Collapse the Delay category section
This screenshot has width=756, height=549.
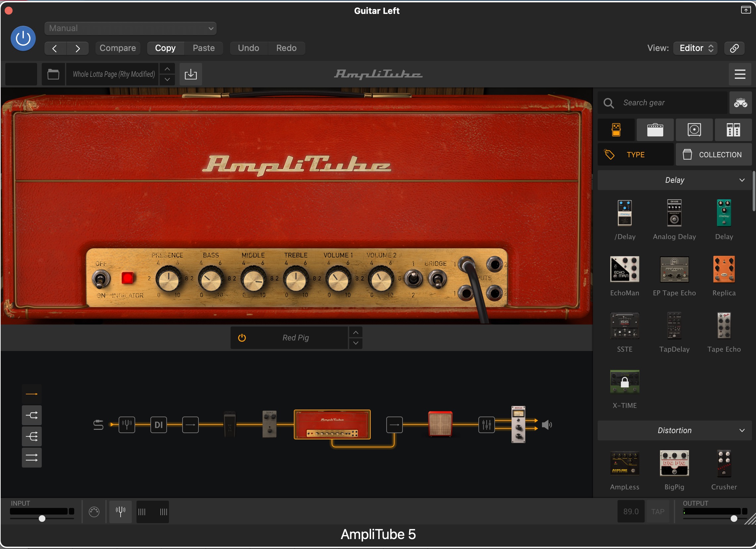[675, 180]
